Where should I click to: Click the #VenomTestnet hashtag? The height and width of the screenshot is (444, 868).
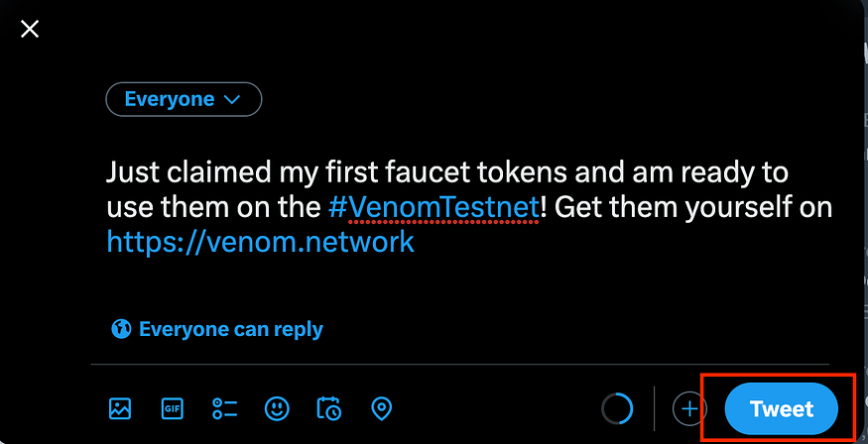coord(434,208)
